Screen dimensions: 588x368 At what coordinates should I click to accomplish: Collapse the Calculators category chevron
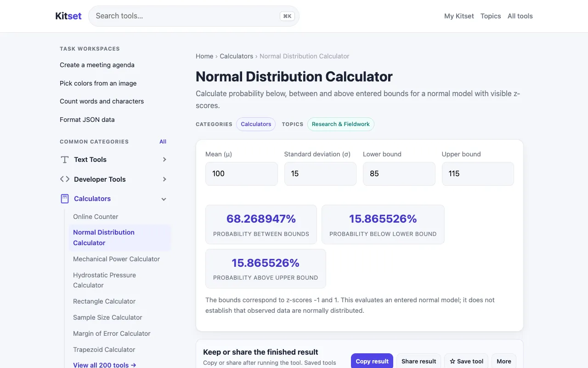click(164, 199)
